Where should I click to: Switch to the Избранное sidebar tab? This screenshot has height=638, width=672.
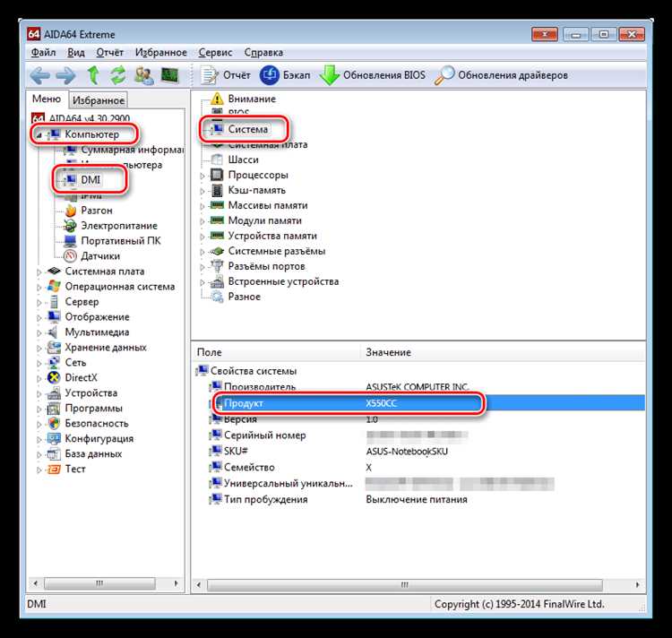99,100
